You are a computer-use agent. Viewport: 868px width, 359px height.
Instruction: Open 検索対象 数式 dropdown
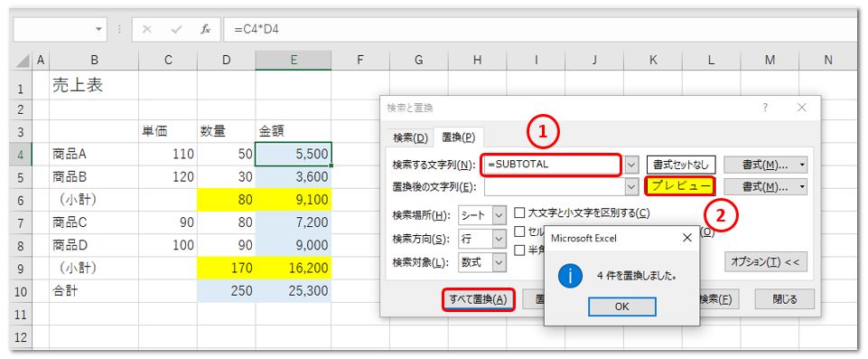coord(499,262)
